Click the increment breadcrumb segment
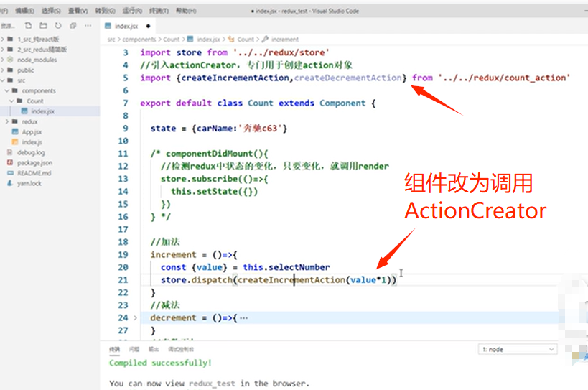The image size is (588, 390). pos(284,40)
